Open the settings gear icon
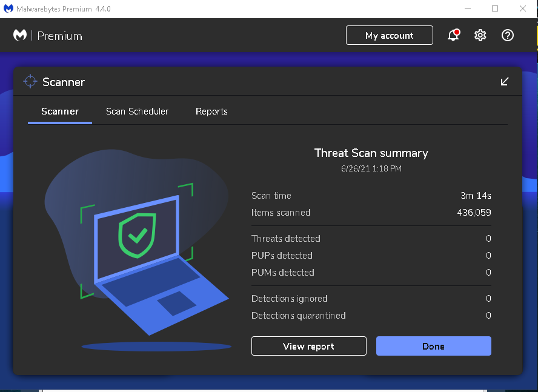 (x=480, y=35)
